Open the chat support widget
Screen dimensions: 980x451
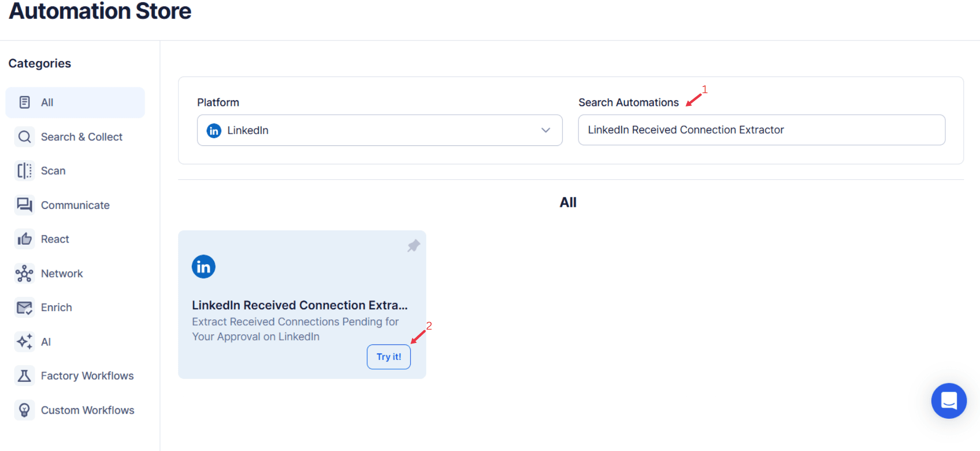948,401
